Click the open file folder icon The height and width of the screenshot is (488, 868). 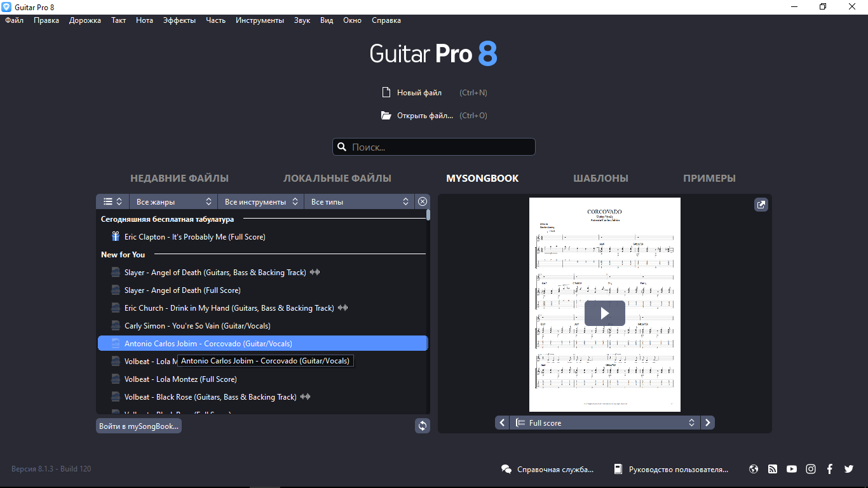pos(386,116)
